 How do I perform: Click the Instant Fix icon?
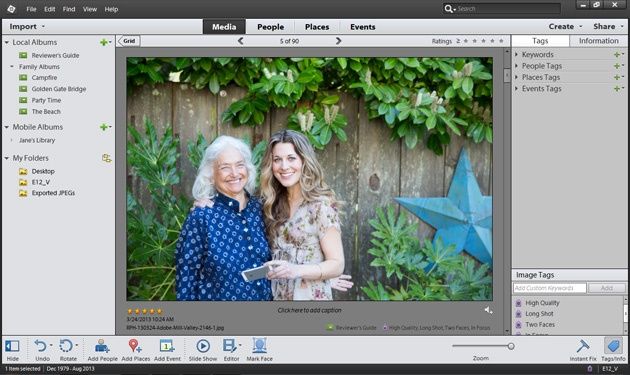[x=583, y=346]
